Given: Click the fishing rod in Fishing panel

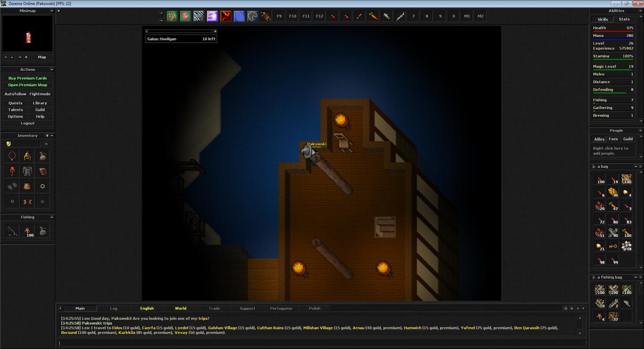Looking at the screenshot, I should click(12, 231).
